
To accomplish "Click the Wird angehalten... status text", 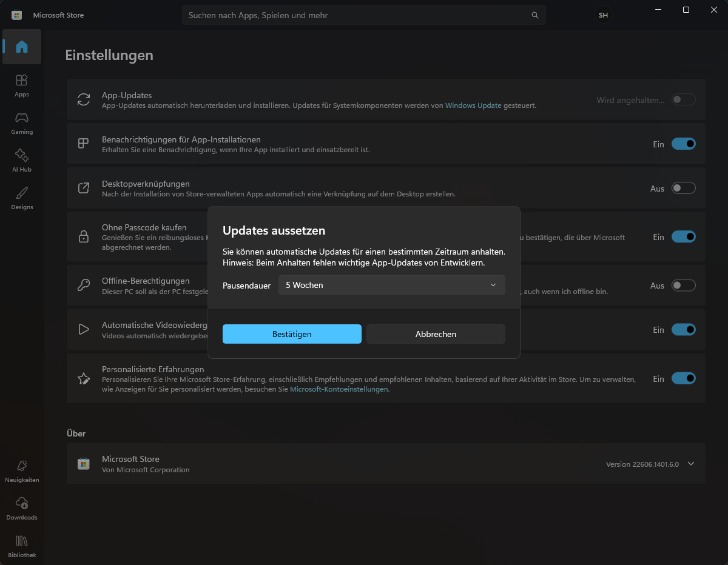I will tap(631, 100).
